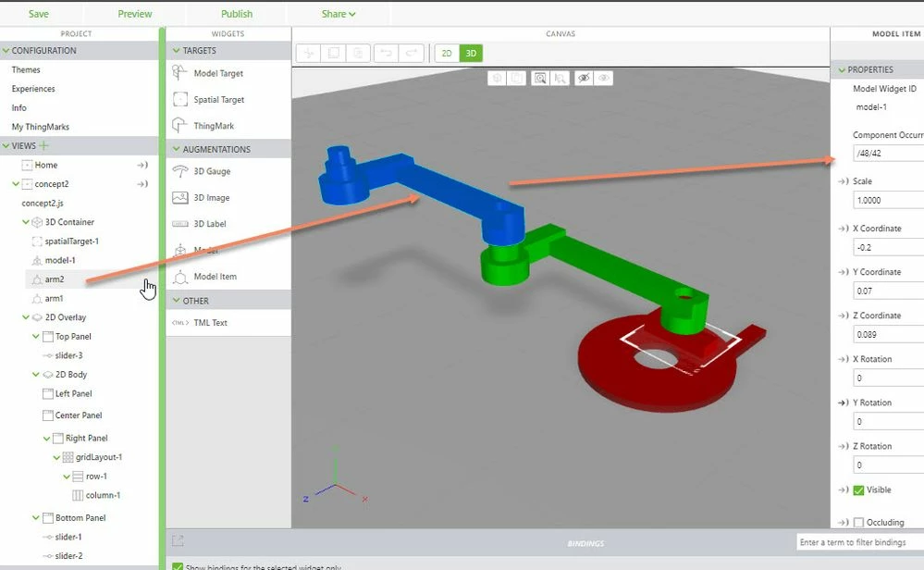
Task: Redo the last action
Action: (412, 54)
